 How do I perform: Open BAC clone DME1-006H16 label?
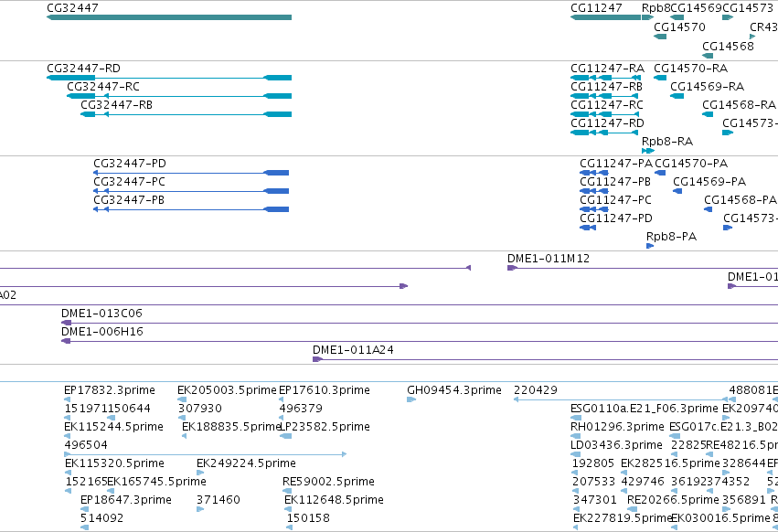tap(102, 332)
